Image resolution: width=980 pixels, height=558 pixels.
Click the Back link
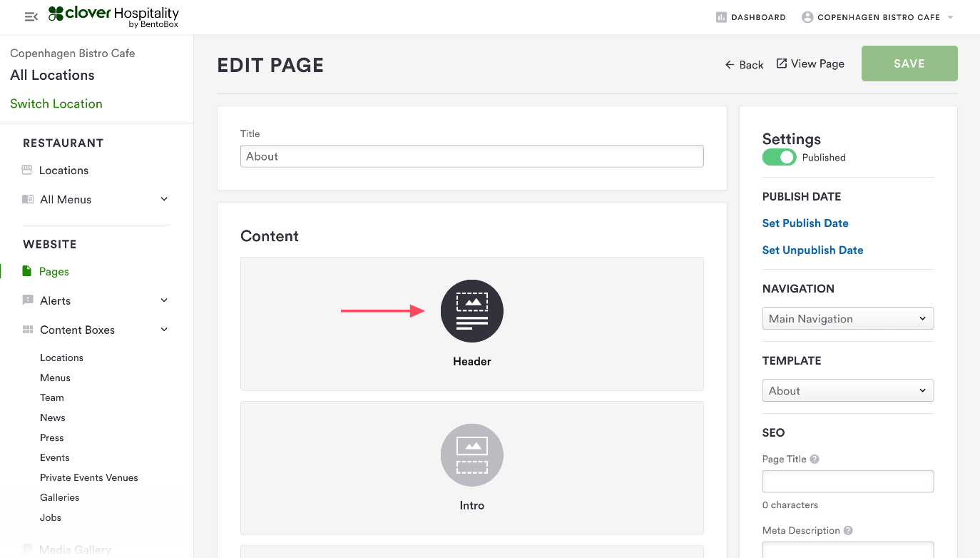(745, 65)
